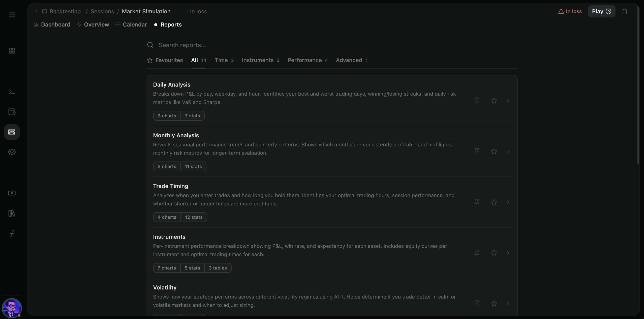Star the Volatility report
Viewport: 644px width, 319px height.
[494, 304]
